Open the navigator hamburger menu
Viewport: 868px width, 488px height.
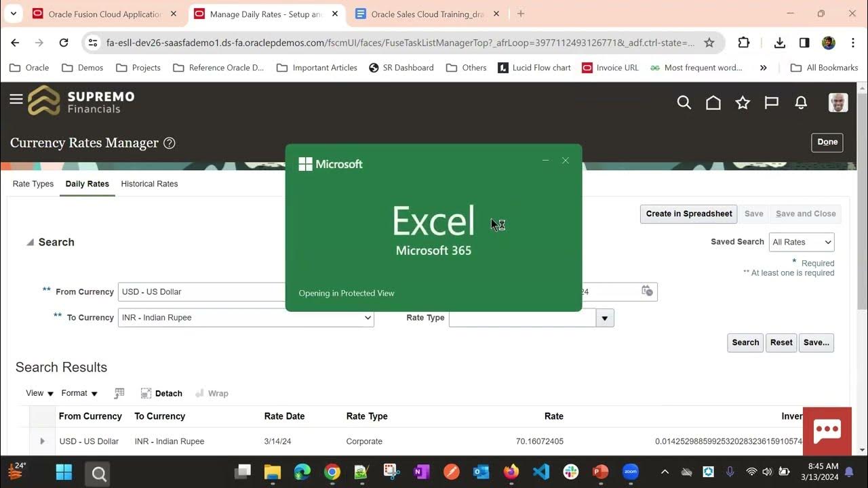(16, 100)
